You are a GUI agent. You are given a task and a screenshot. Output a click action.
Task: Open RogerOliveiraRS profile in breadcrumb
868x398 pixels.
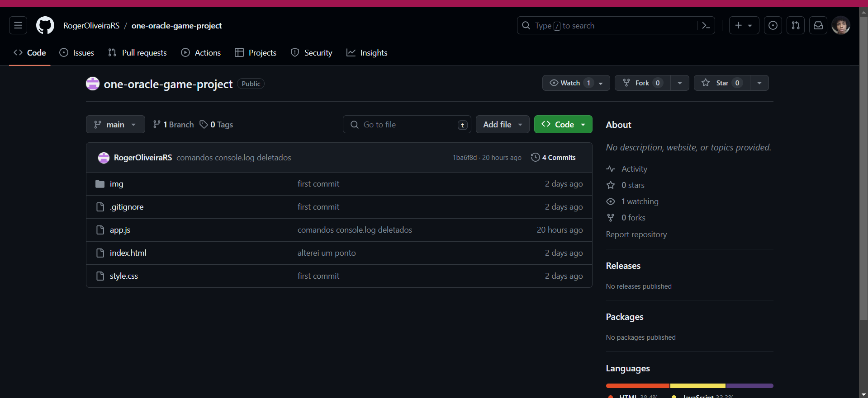tap(91, 26)
